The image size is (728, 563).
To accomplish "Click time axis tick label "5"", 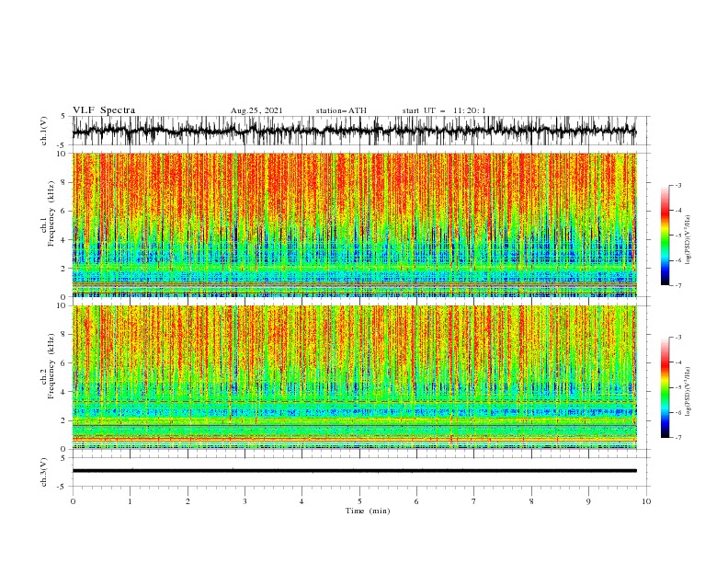I will pyautogui.click(x=359, y=501).
